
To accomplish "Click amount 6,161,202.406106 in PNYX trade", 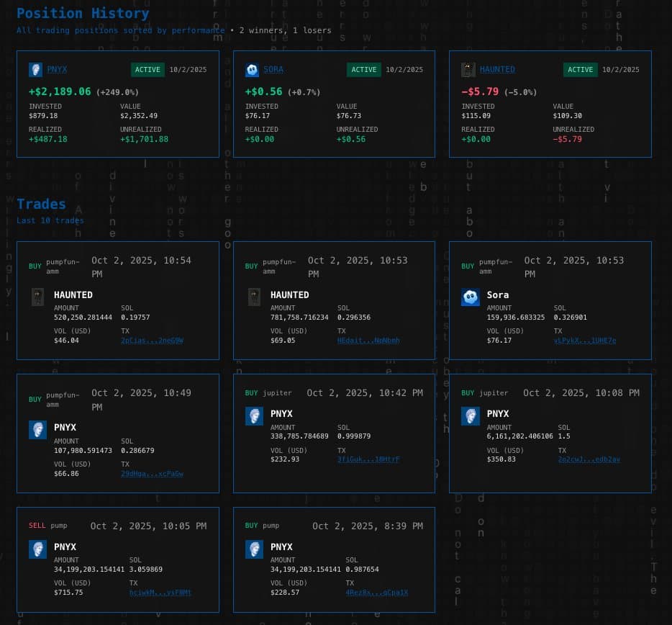I will [520, 436].
